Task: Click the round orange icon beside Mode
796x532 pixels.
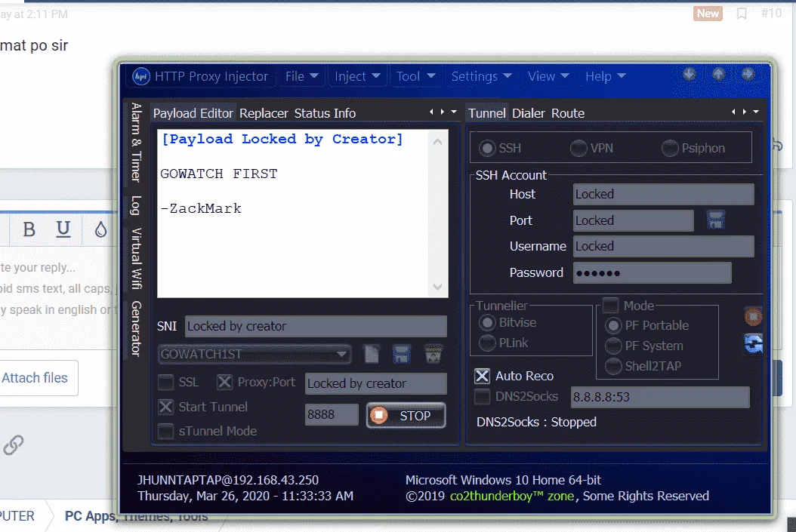Action: [x=754, y=317]
